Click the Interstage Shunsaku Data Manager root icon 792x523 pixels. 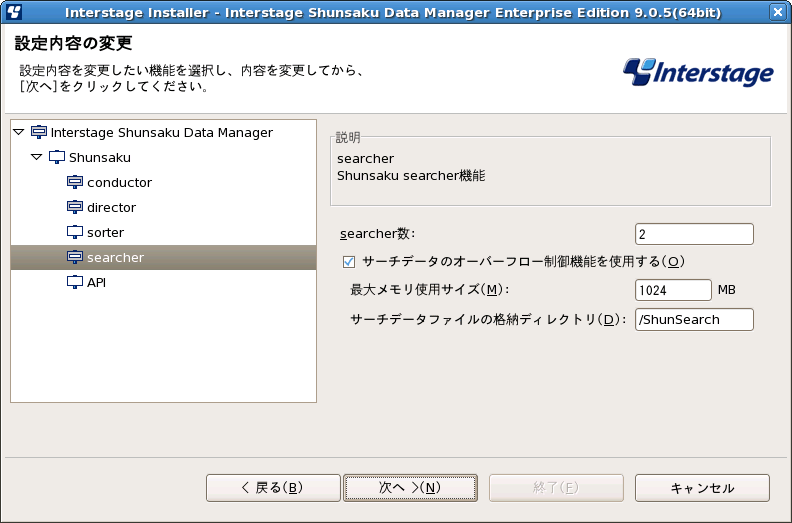[39, 132]
